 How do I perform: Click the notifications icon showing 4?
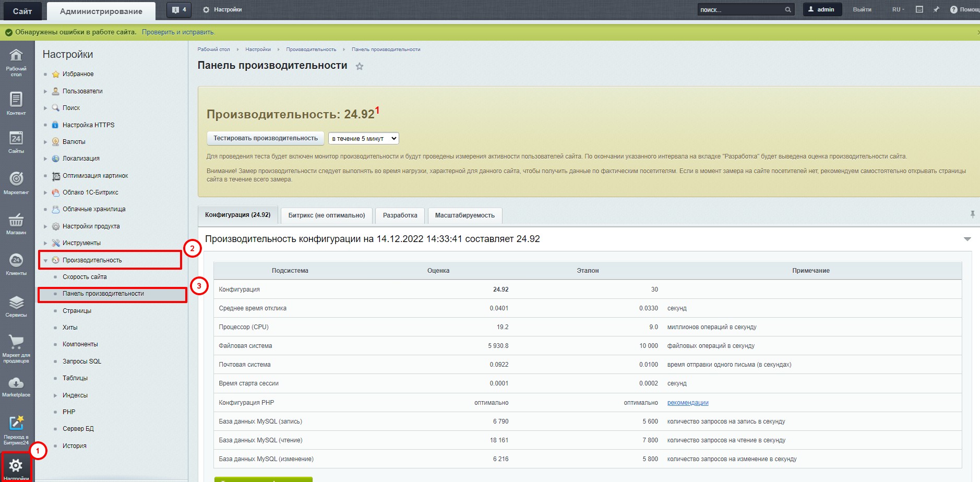pyautogui.click(x=179, y=10)
